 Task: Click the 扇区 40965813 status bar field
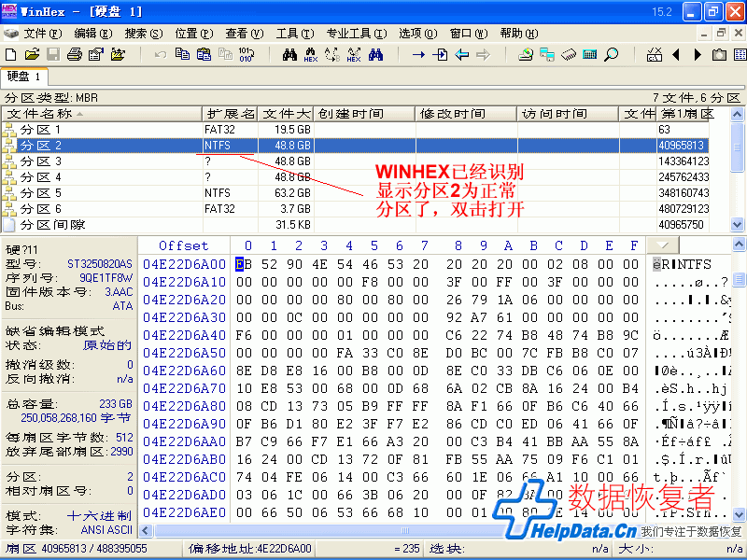(92, 549)
